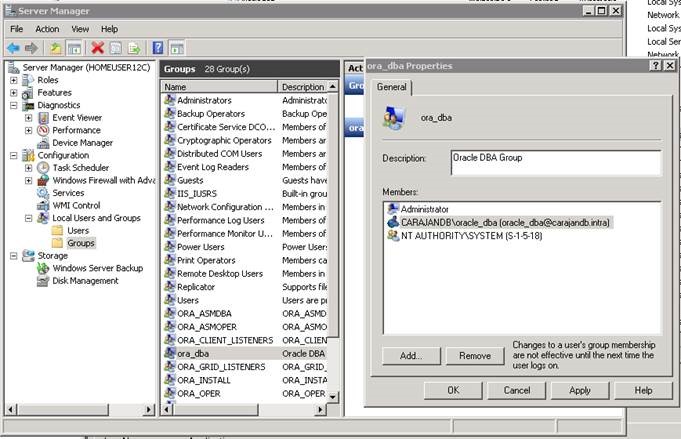Click the groups list horizontal scroll right arrow
Screen dimensions: 681x439
[x=321, y=409]
